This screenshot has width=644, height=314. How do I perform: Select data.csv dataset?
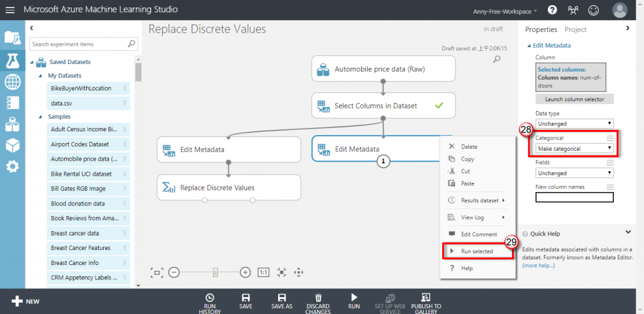click(88, 103)
